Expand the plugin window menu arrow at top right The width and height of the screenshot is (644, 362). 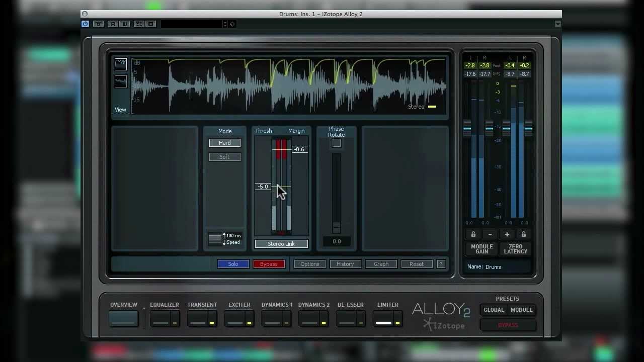pyautogui.click(x=557, y=24)
